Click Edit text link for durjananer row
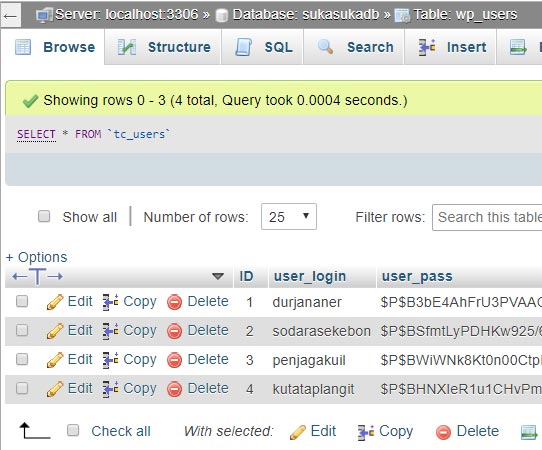 click(x=80, y=301)
